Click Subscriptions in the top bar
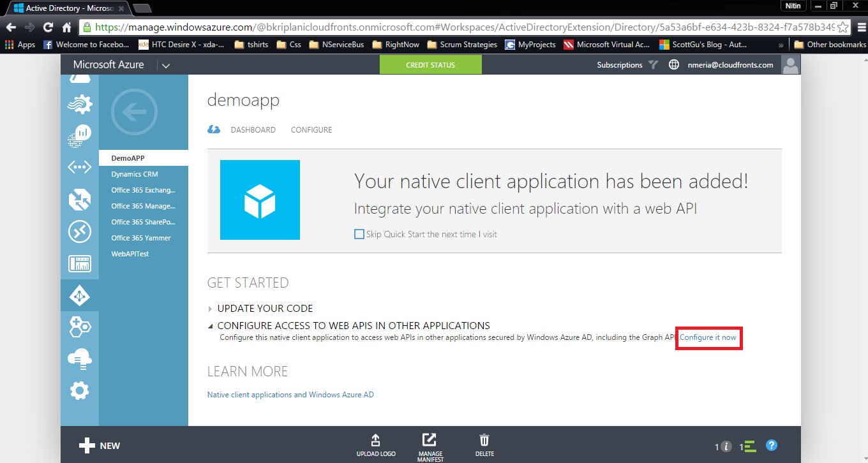The height and width of the screenshot is (463, 868). pyautogui.click(x=620, y=65)
